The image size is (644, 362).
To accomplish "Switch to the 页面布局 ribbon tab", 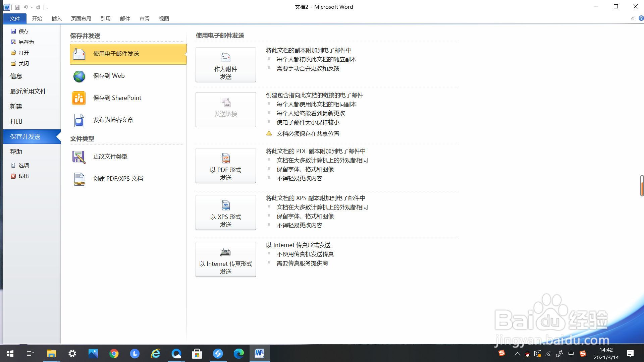I will click(x=81, y=18).
